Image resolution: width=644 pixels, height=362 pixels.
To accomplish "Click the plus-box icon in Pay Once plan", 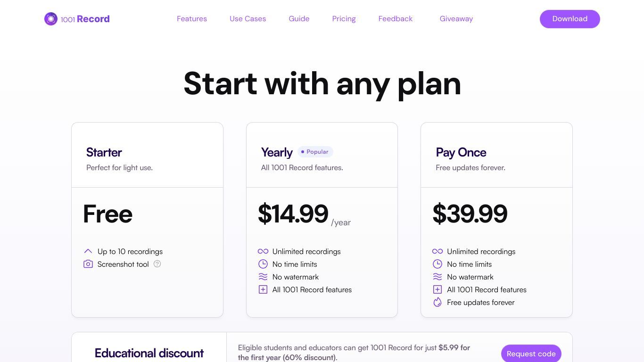I will 438,289.
